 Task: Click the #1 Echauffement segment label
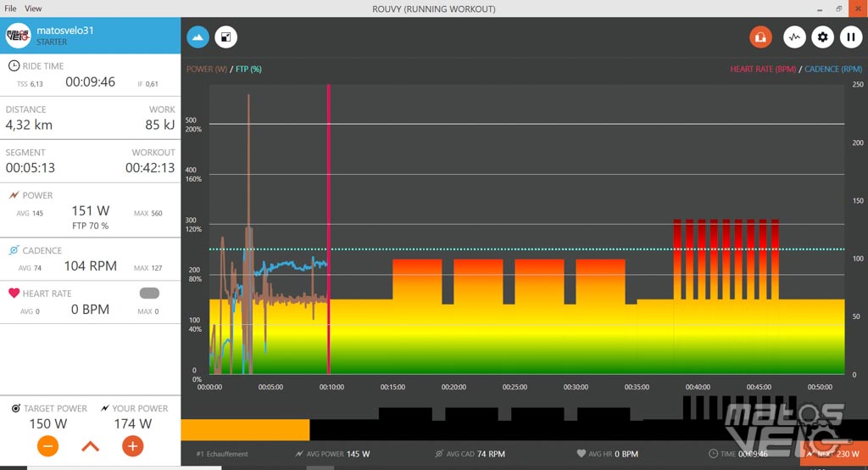click(222, 454)
